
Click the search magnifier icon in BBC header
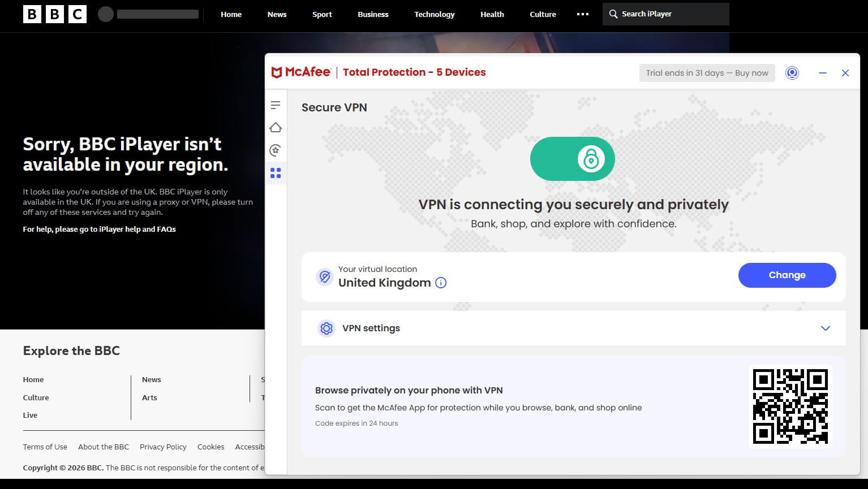pos(613,14)
